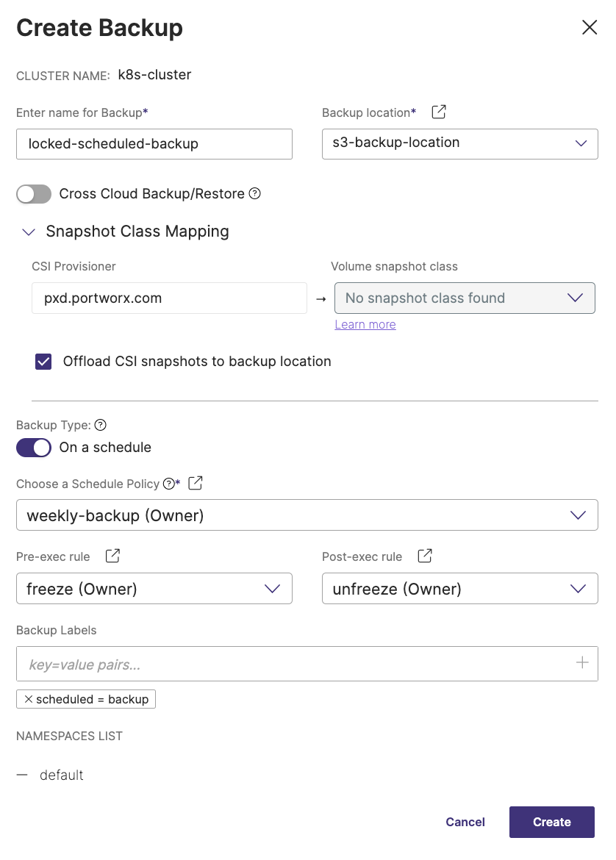The height and width of the screenshot is (860, 616).
Task: Follow the Learn more link
Action: [x=365, y=324]
